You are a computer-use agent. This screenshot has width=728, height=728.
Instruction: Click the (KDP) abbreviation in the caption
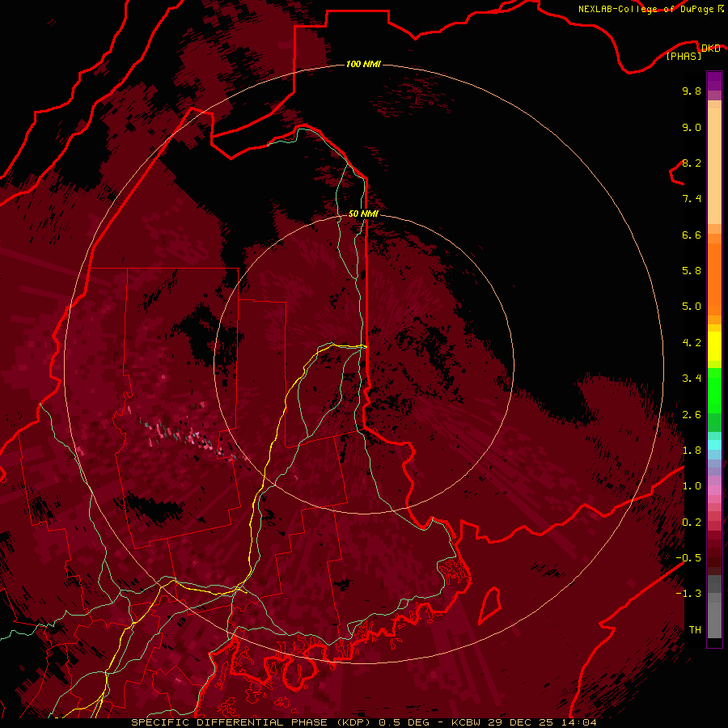tap(355, 722)
